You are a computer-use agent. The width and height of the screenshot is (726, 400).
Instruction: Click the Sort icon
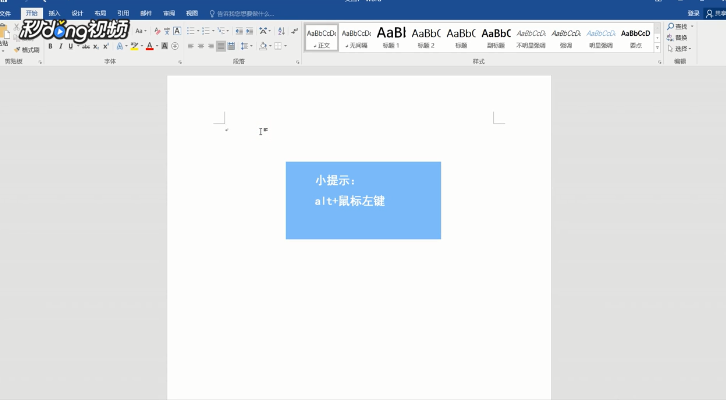point(281,31)
